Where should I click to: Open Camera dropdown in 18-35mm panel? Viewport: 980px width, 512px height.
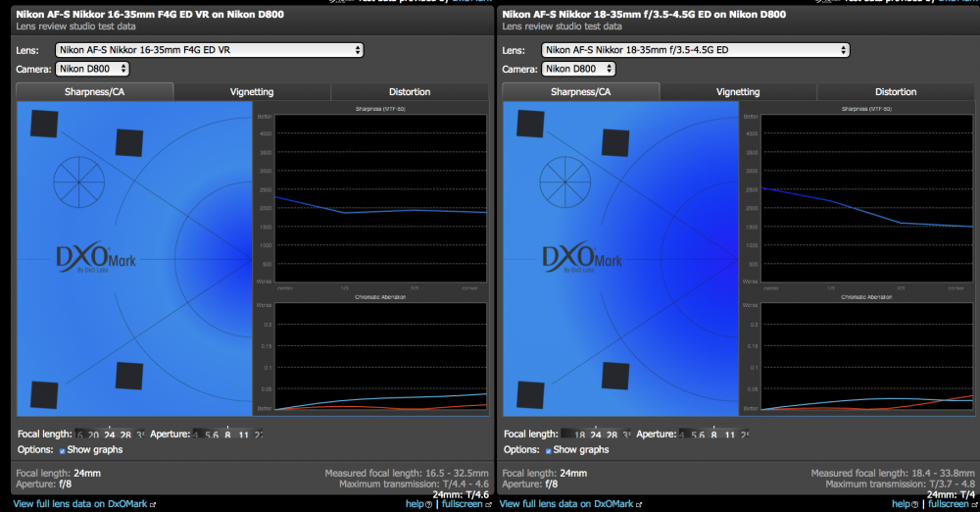point(578,69)
